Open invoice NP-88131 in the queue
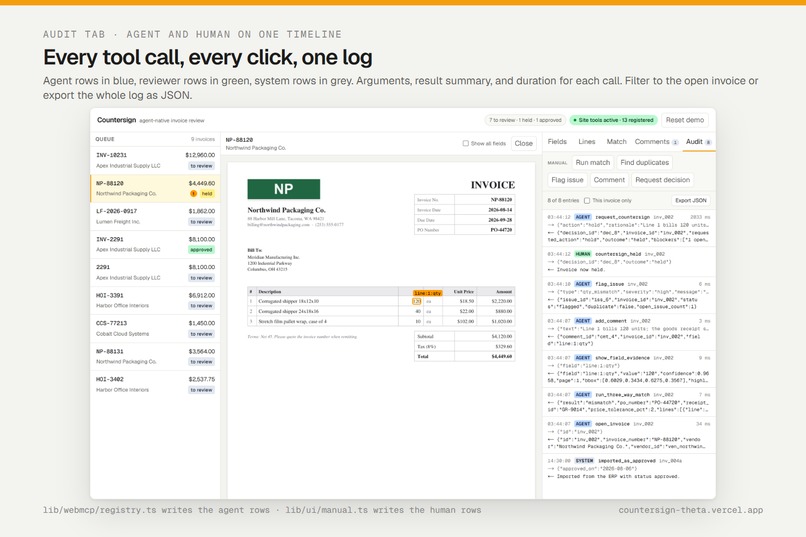This screenshot has width=806, height=537. [x=155, y=357]
